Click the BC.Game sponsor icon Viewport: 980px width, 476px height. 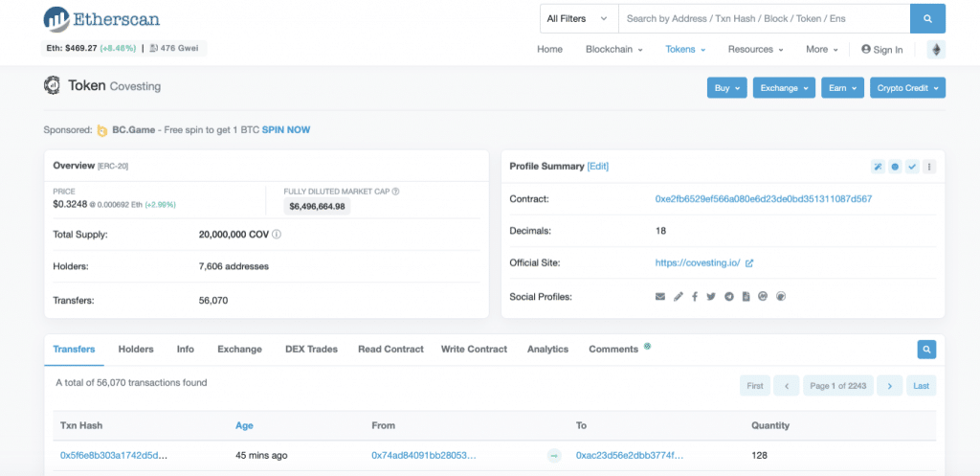(x=102, y=130)
